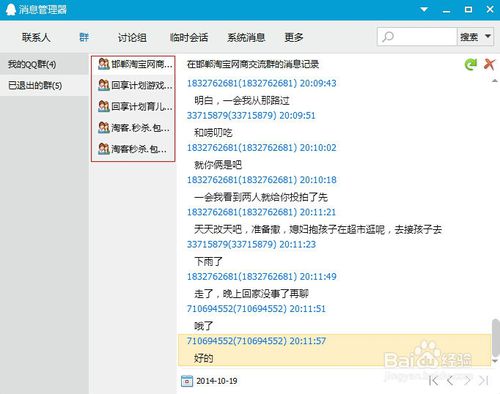Open the 邯郸淘宝网商 group
Image resolution: width=500 pixels, height=394 pixels.
tap(133, 64)
